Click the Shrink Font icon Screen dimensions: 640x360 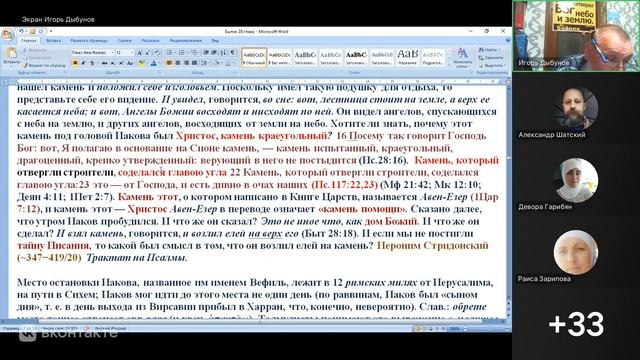tap(148, 53)
